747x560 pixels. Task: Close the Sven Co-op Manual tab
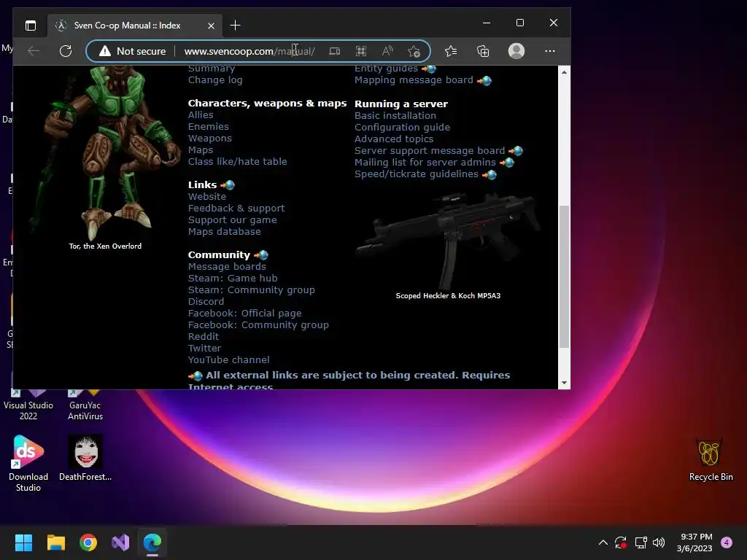[x=211, y=26]
